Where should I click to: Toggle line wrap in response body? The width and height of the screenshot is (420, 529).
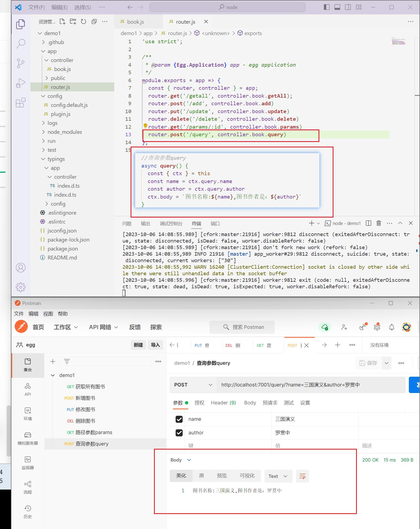302,476
